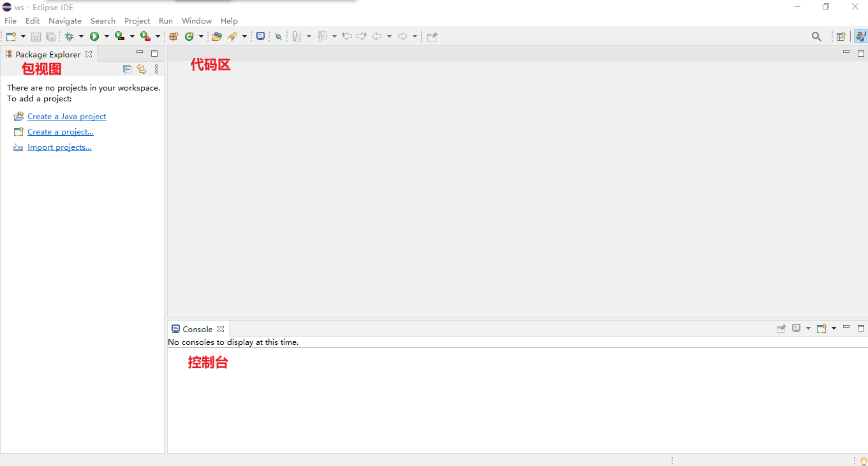The height and width of the screenshot is (466, 868).
Task: Click the 'Create a Java project' link
Action: pos(67,116)
